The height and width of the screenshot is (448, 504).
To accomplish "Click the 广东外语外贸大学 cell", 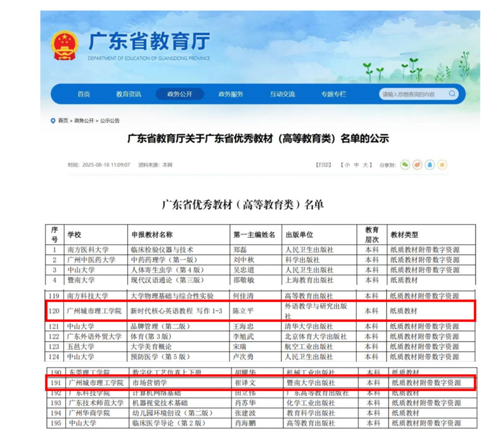I will 94,337.
